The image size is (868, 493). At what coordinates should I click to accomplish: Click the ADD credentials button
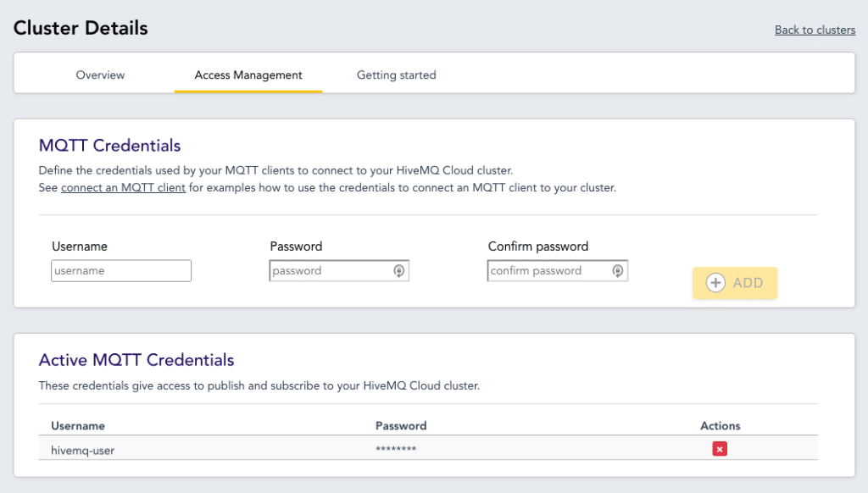pos(735,283)
